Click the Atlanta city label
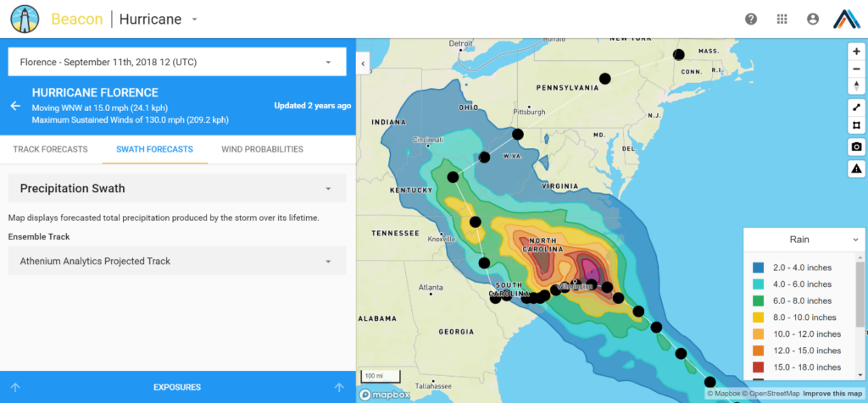Viewport: 868px width, 403px height. (x=431, y=288)
